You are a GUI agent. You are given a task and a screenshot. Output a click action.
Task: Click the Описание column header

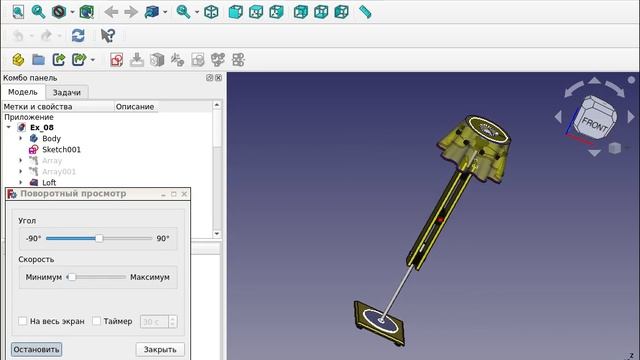(x=135, y=107)
